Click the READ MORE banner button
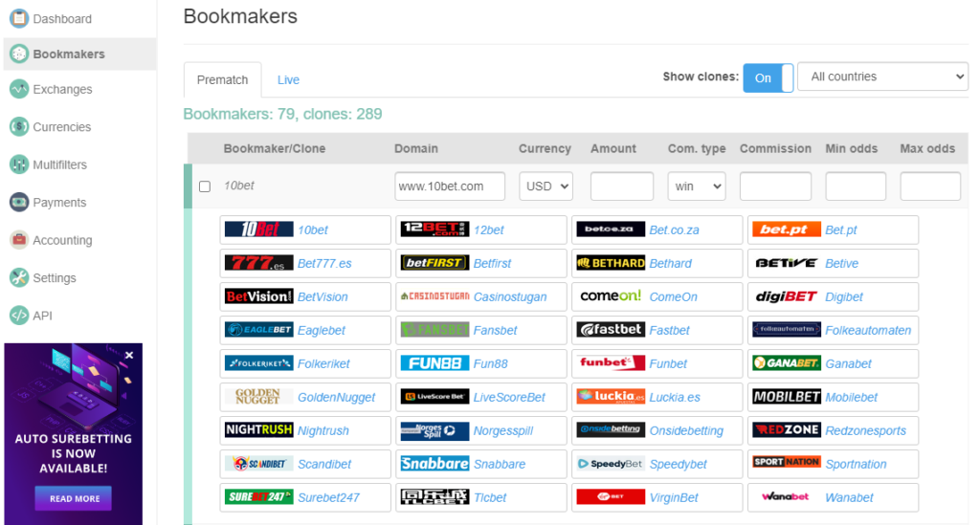 75,499
